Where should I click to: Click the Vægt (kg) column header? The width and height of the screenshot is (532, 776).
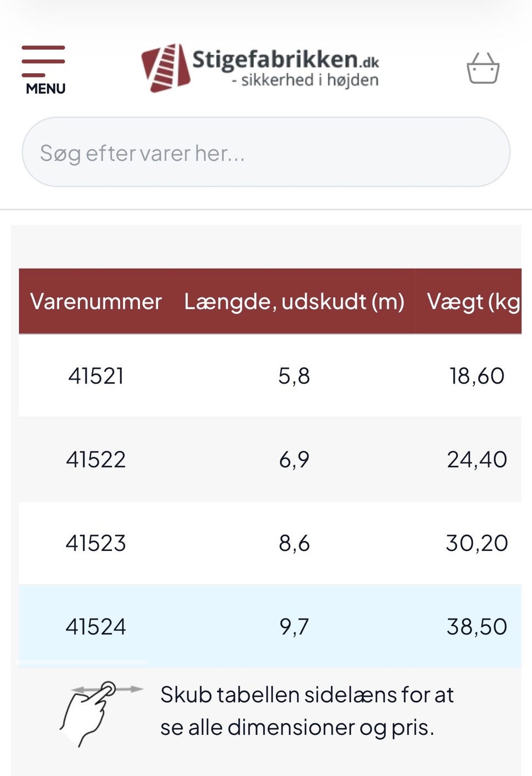(473, 302)
